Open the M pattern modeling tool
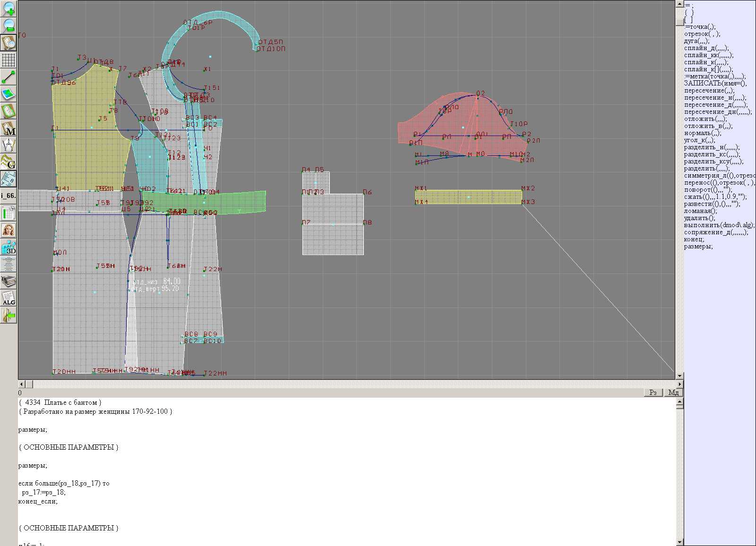 click(9, 128)
